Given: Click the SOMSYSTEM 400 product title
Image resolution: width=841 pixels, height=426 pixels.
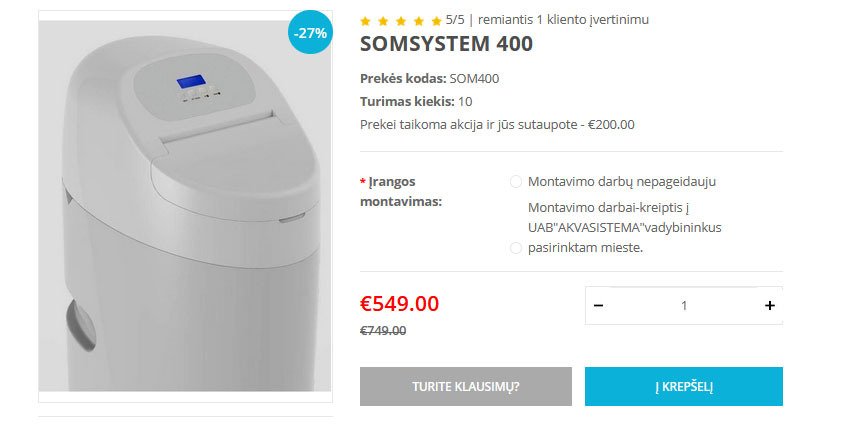Looking at the screenshot, I should click(x=446, y=45).
